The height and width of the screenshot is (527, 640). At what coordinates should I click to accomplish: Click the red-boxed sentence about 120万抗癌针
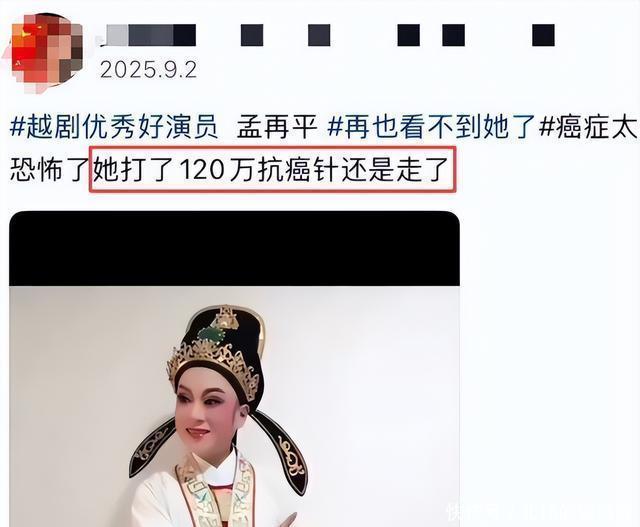tap(272, 169)
